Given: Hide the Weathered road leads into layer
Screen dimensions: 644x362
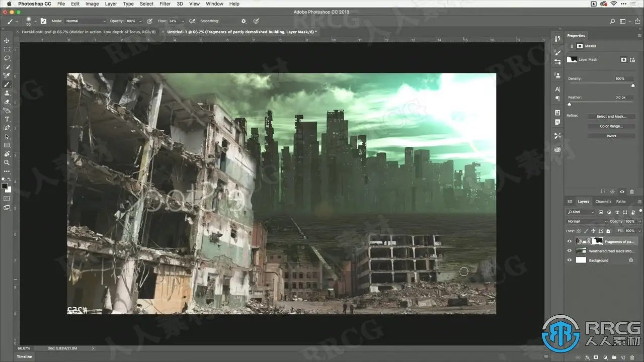Looking at the screenshot, I should [x=570, y=251].
